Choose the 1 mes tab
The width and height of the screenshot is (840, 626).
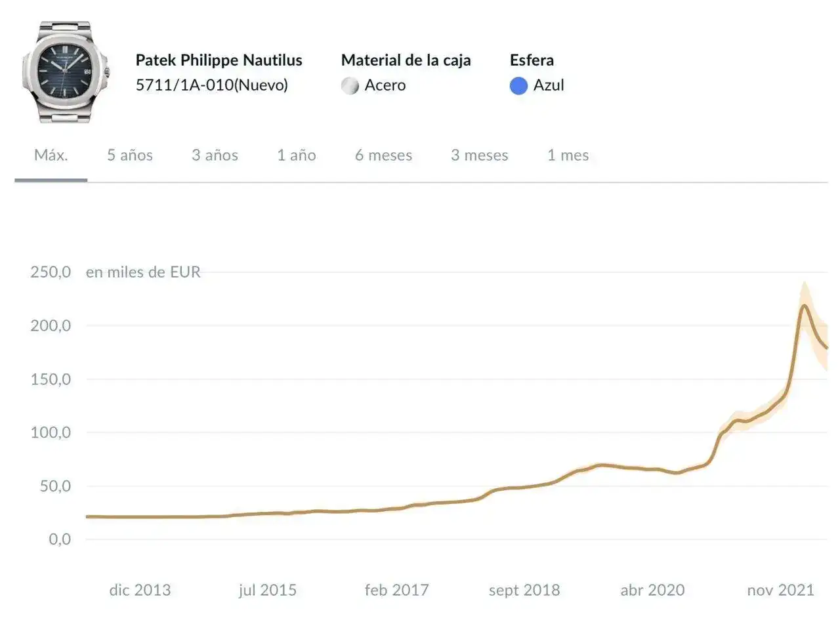[x=568, y=156]
